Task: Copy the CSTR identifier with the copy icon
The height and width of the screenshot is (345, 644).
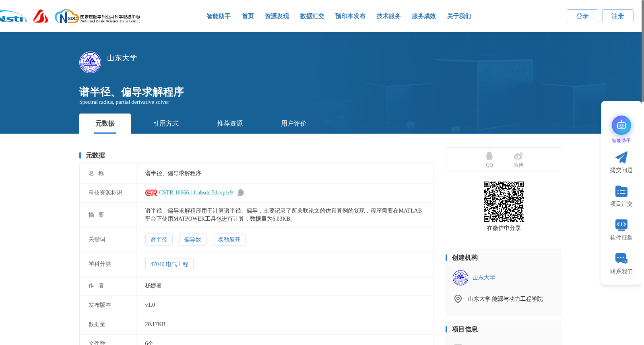Action: point(241,193)
